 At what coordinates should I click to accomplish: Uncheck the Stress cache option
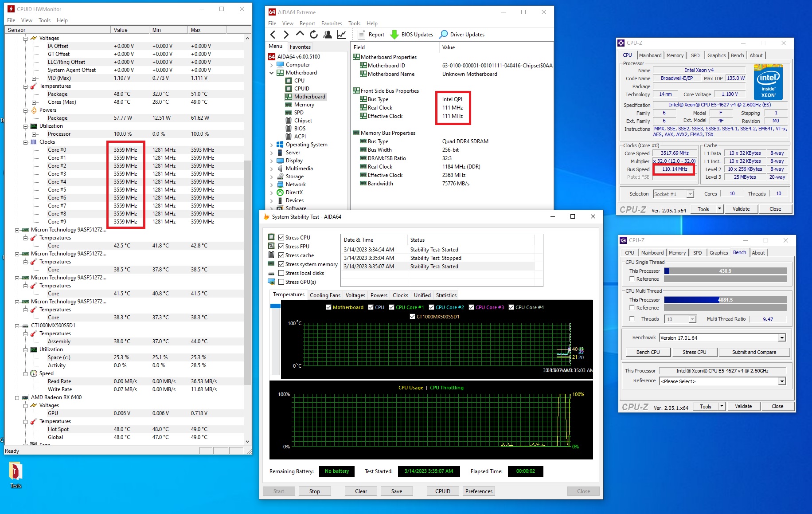pyautogui.click(x=281, y=255)
